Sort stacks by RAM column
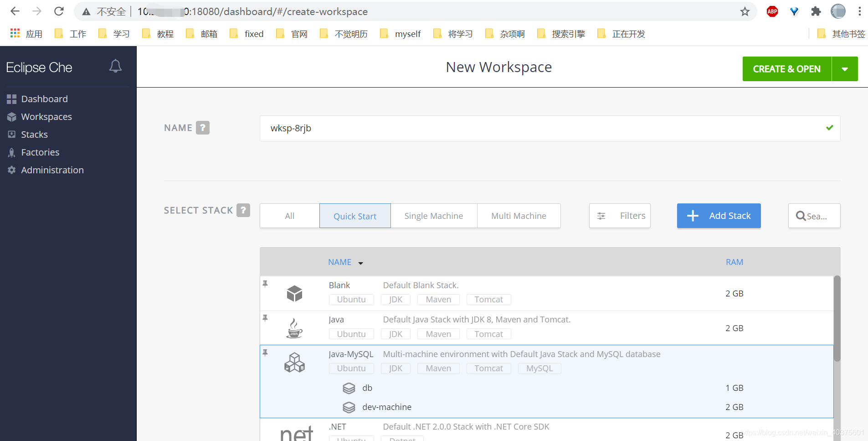This screenshot has width=868, height=441. pos(734,262)
